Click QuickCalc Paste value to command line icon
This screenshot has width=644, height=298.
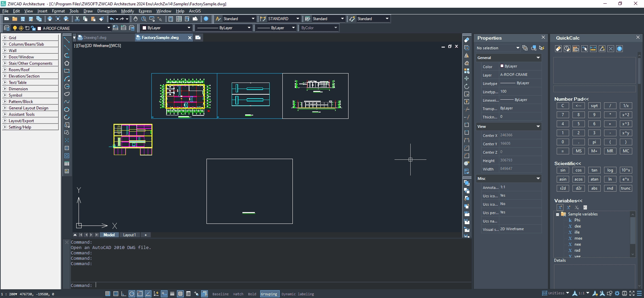pos(576,49)
